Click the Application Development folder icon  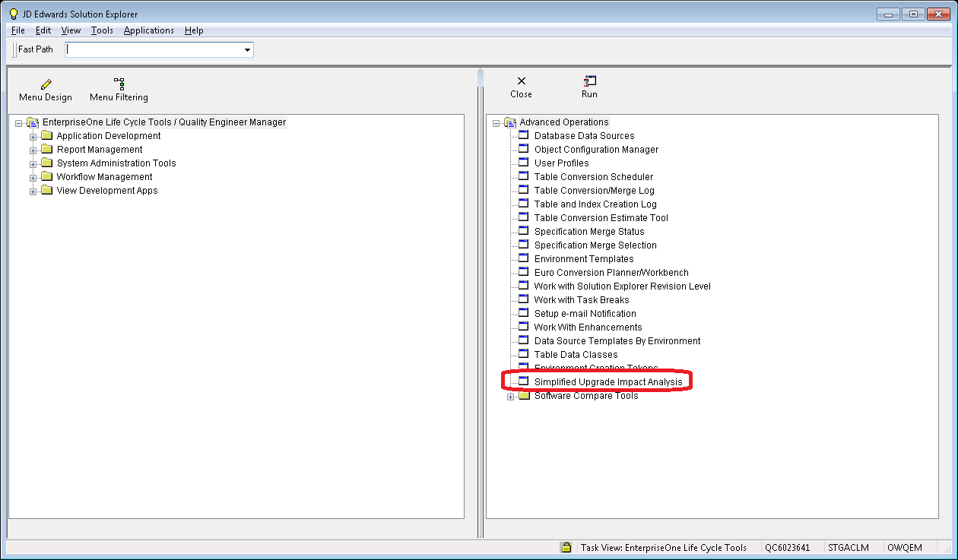[46, 136]
